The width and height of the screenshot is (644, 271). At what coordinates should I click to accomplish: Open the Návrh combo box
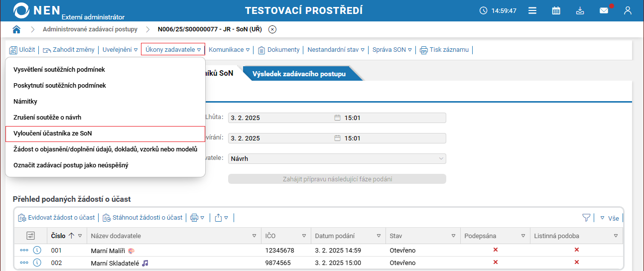point(337,158)
